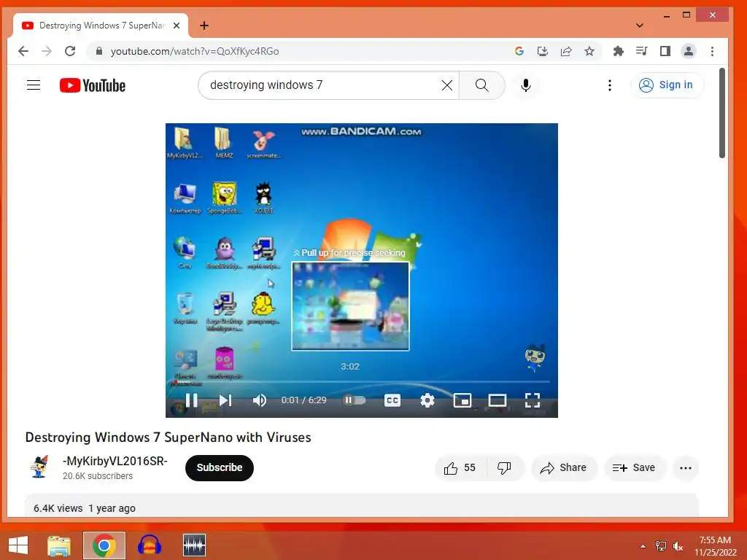
Task: Go forward in browser
Action: click(x=47, y=51)
